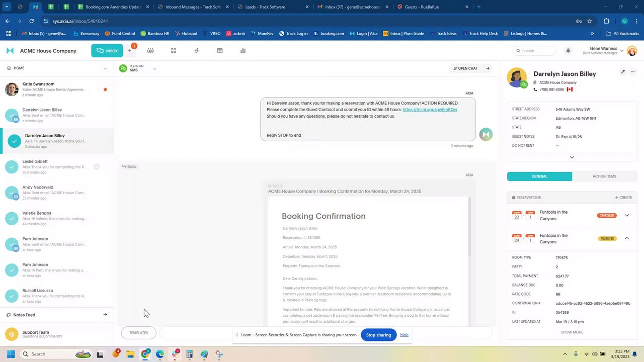The height and width of the screenshot is (362, 644).
Task: Open the Hubspot bookmark
Action: click(186, 34)
